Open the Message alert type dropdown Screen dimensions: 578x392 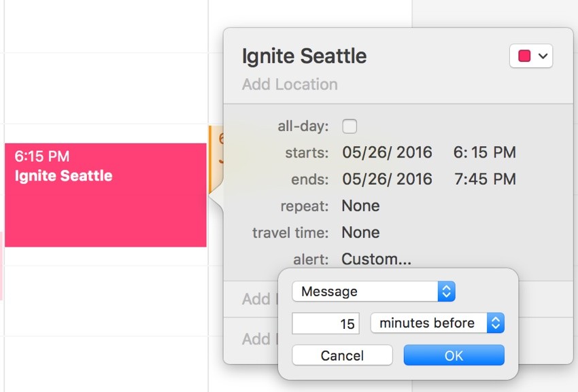coord(373,291)
